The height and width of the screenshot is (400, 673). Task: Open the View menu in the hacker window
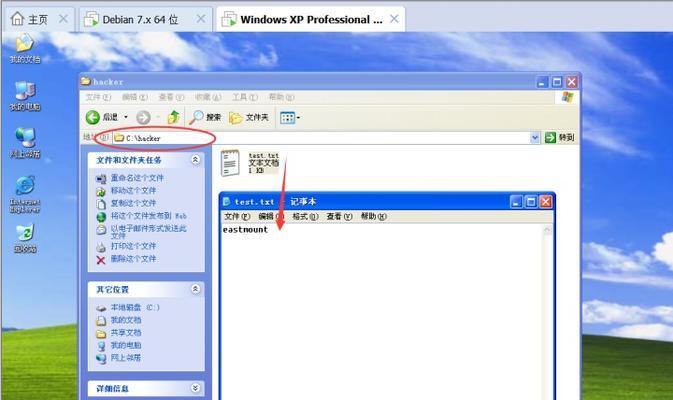tap(171, 97)
